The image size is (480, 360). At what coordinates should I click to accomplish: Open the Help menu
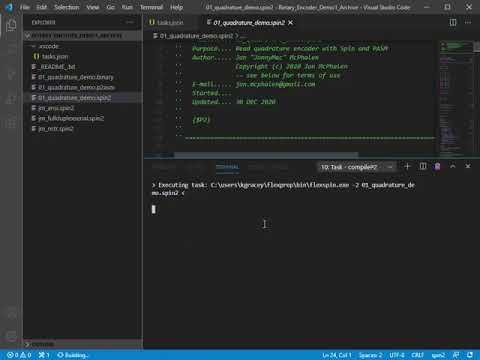point(176,7)
